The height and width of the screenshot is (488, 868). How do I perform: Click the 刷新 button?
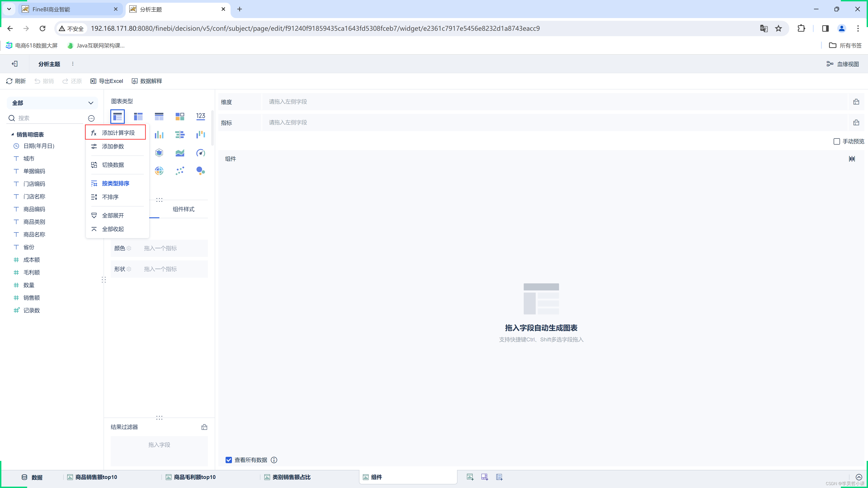(x=16, y=81)
